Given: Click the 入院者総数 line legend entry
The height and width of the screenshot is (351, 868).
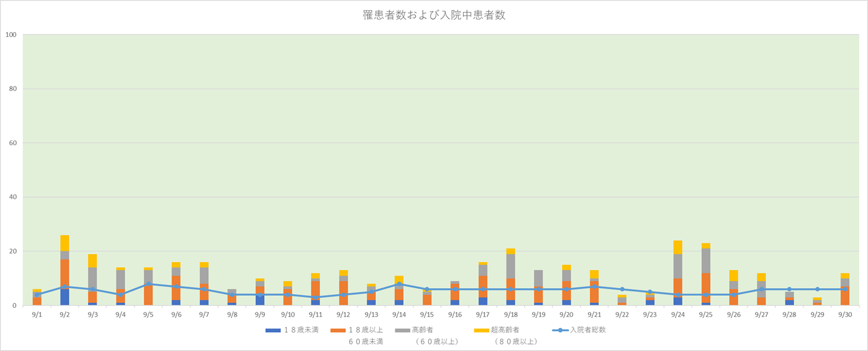Looking at the screenshot, I should pyautogui.click(x=560, y=330).
